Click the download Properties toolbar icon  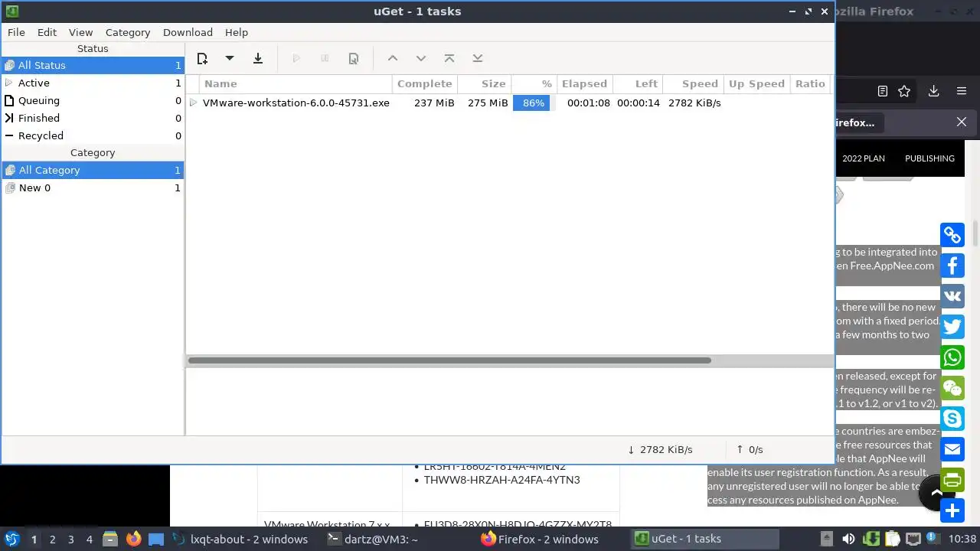[353, 58]
